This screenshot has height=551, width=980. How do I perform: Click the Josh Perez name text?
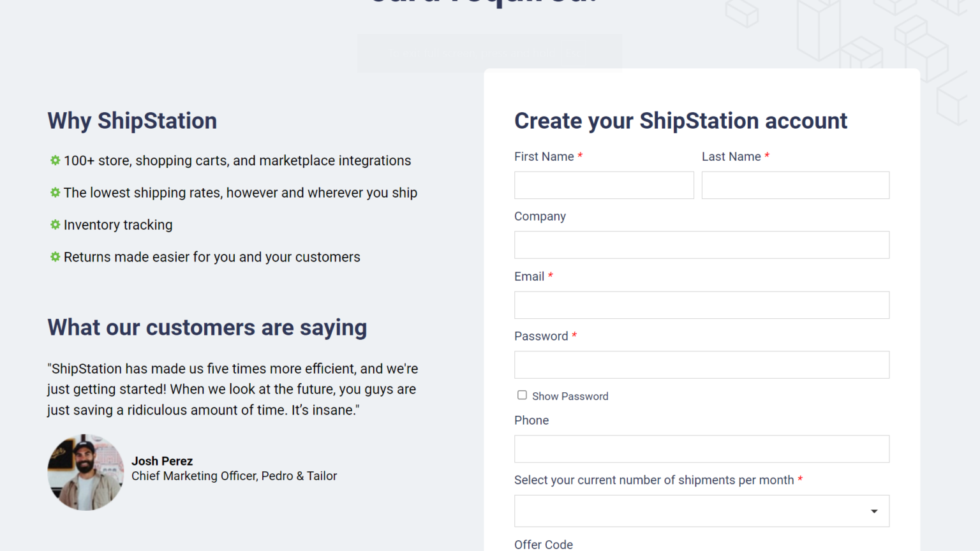pyautogui.click(x=162, y=461)
